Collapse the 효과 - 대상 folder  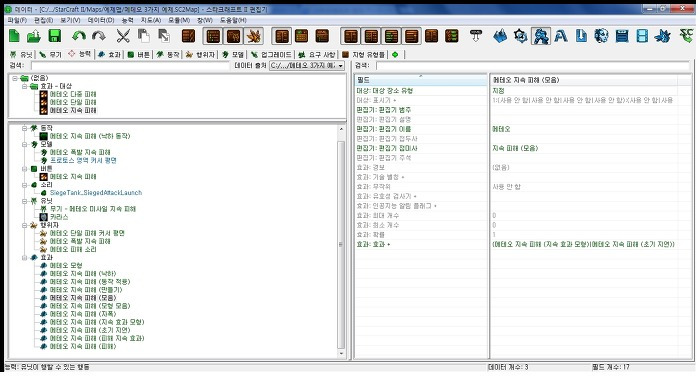coord(25,86)
